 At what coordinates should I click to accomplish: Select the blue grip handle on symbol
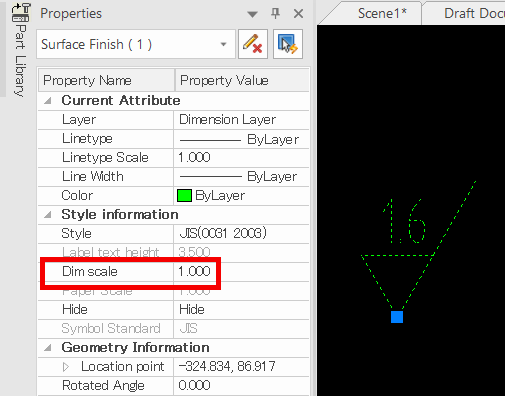397,317
